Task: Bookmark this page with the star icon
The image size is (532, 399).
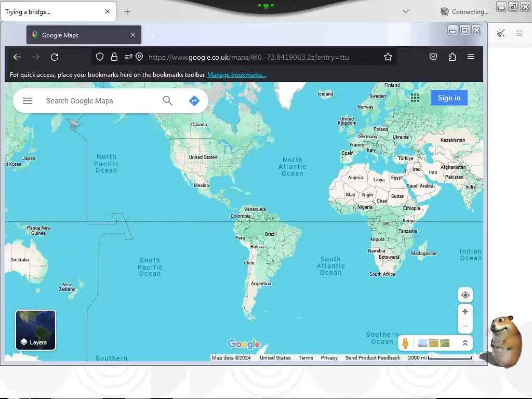Action: 388,57
